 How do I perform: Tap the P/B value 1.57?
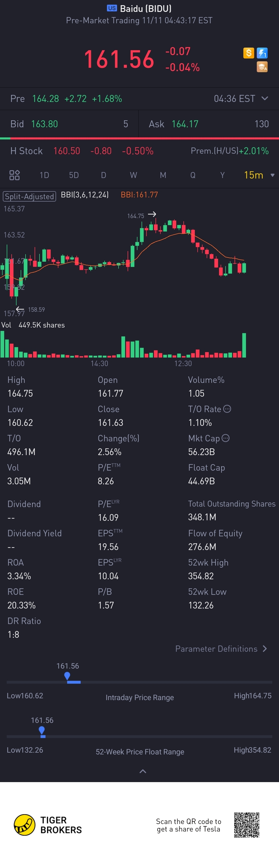[x=106, y=605]
